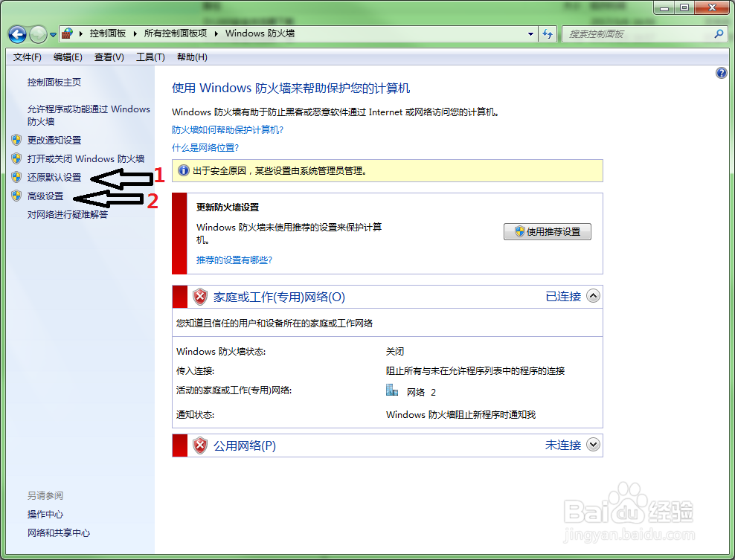The width and height of the screenshot is (735, 560).
Task: Collapse the 家庭或工作 network section with its chevron
Action: pos(593,296)
